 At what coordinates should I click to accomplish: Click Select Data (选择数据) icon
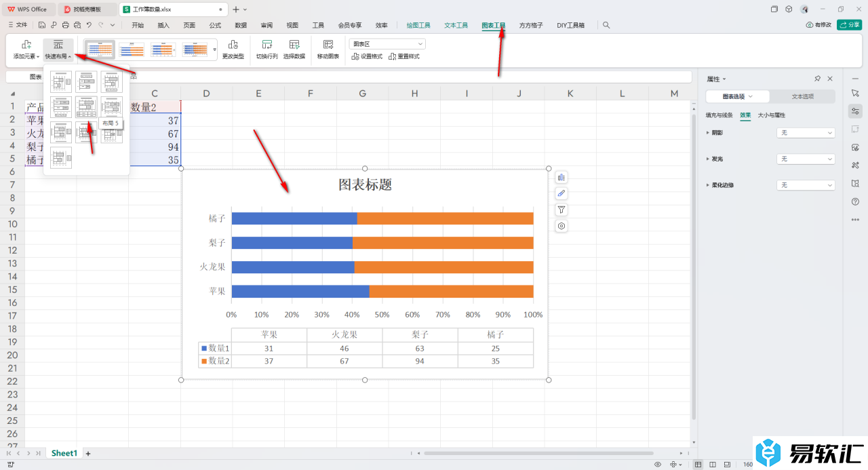point(294,45)
